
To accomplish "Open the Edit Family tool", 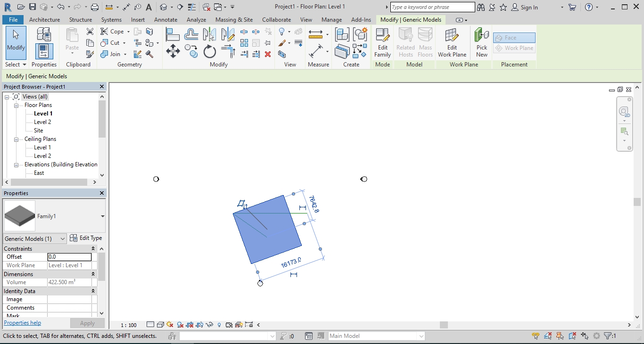I will (x=382, y=42).
